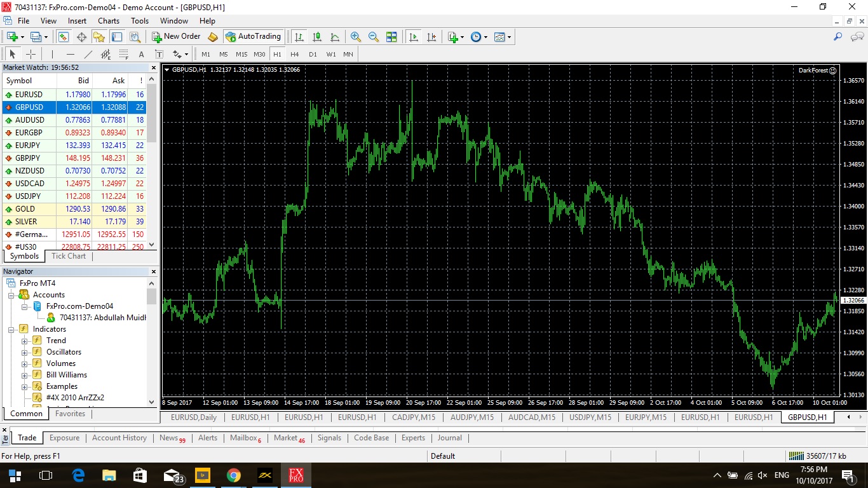The height and width of the screenshot is (488, 868).
Task: Toggle the Terminal panel toolbar icon
Action: pos(117,37)
